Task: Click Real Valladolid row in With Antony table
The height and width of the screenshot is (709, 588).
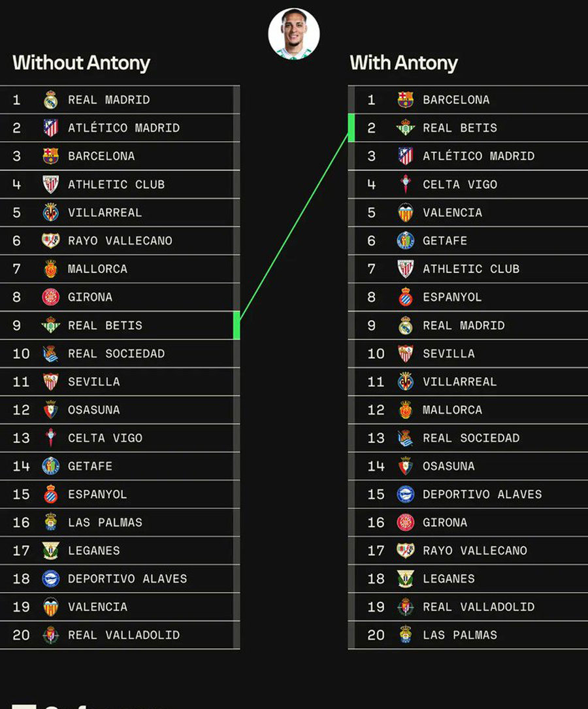Action: coord(468,607)
